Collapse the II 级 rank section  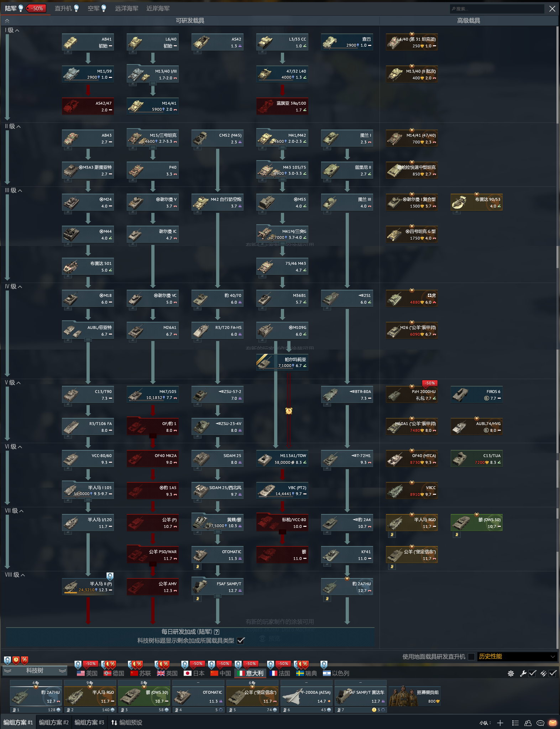13,126
